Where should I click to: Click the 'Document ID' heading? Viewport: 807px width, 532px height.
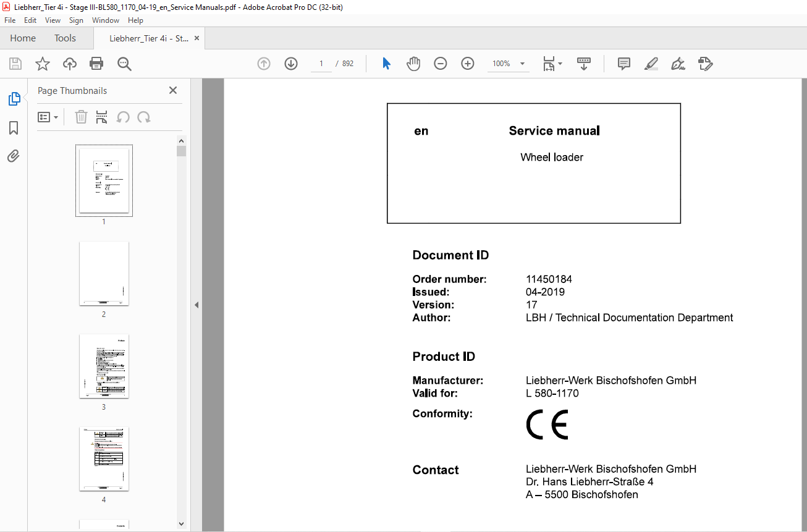pyautogui.click(x=450, y=255)
